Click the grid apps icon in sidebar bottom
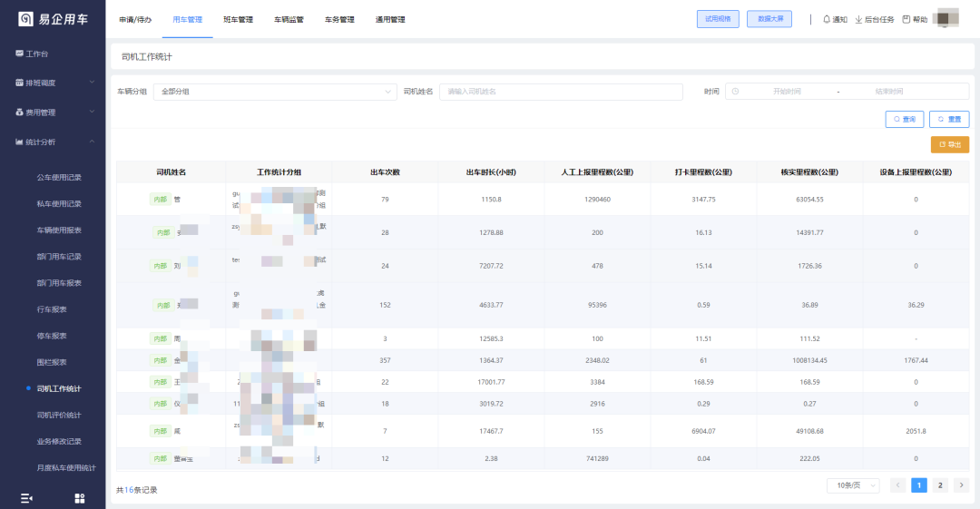980x509 pixels. 79,497
